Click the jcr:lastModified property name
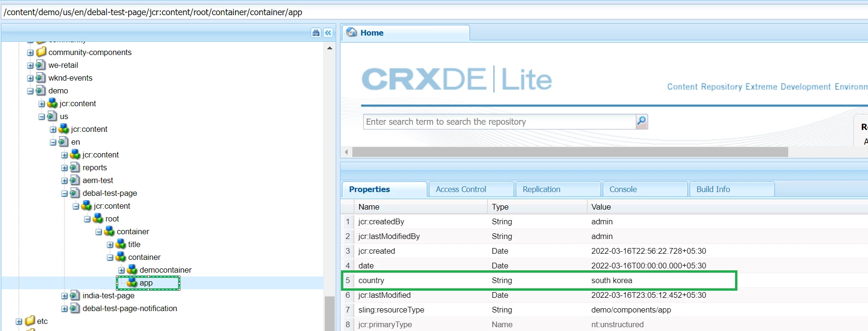Image resolution: width=868 pixels, height=331 pixels. click(384, 295)
